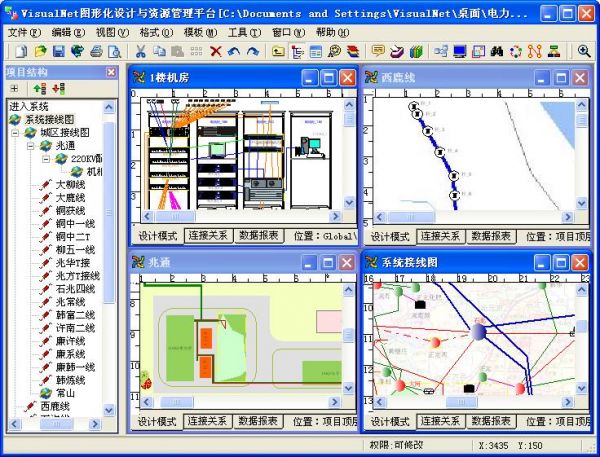Select the 西鹿线 tree item

click(55, 406)
